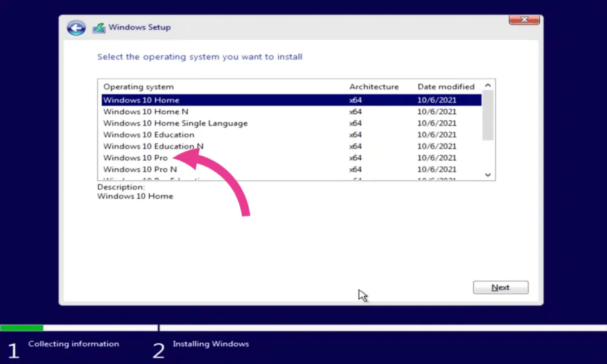This screenshot has height=364, width=607.
Task: Click the x64 value for Windows 10 Pro
Action: pyautogui.click(x=356, y=158)
